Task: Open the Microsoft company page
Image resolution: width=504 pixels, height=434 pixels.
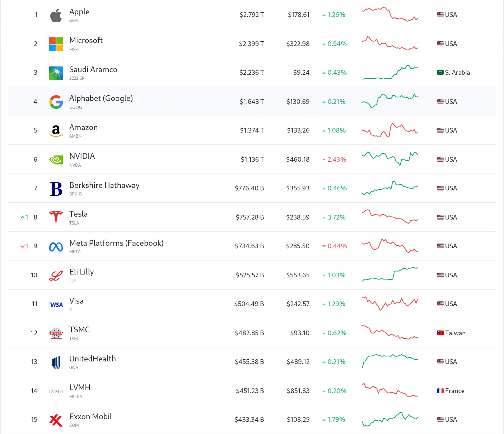Action: [86, 41]
